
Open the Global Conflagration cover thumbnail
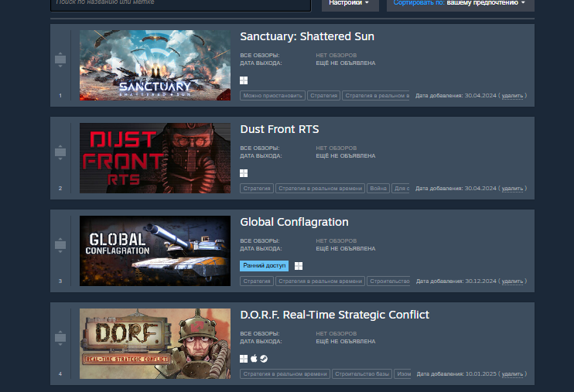click(155, 251)
